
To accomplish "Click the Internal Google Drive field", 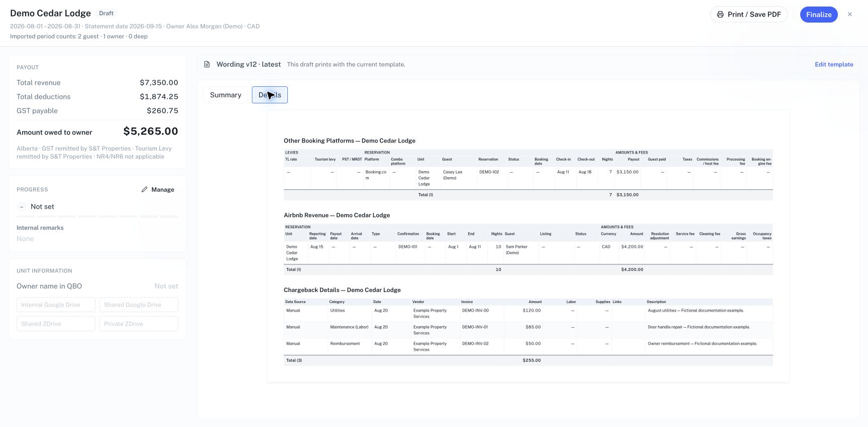I will [x=56, y=305].
